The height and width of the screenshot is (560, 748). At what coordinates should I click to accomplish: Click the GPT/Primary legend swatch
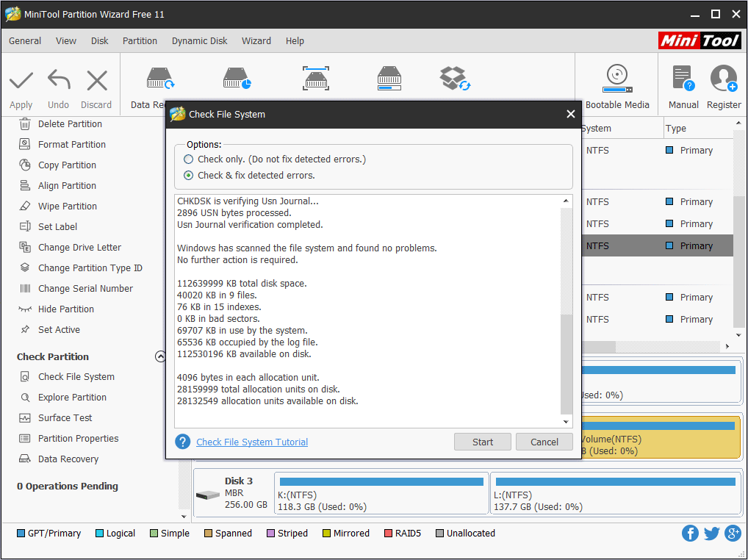[21, 534]
